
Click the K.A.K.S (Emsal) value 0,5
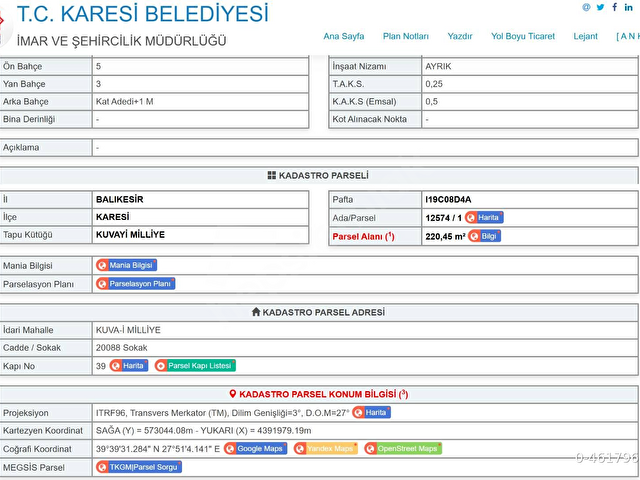coord(431,102)
